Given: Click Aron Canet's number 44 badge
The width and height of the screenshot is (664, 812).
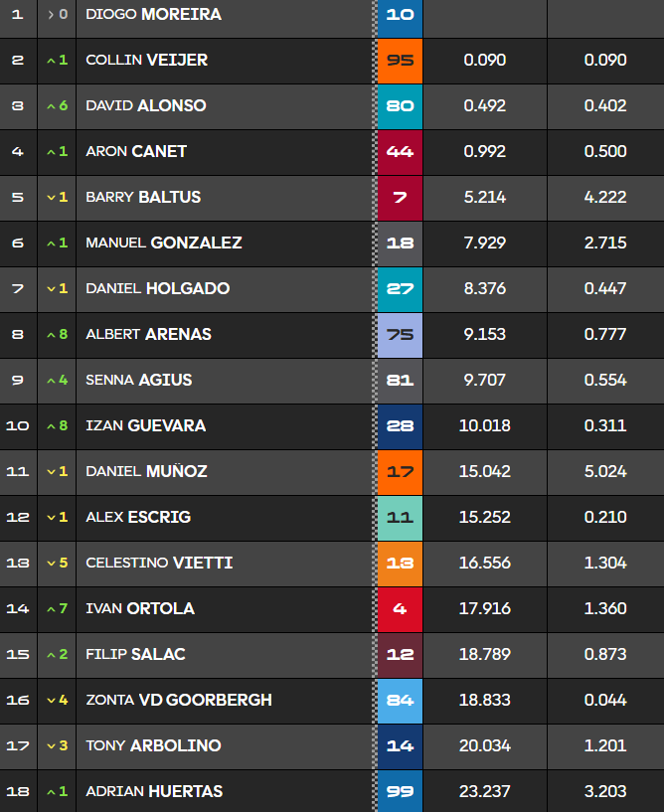Looking at the screenshot, I should 400,152.
